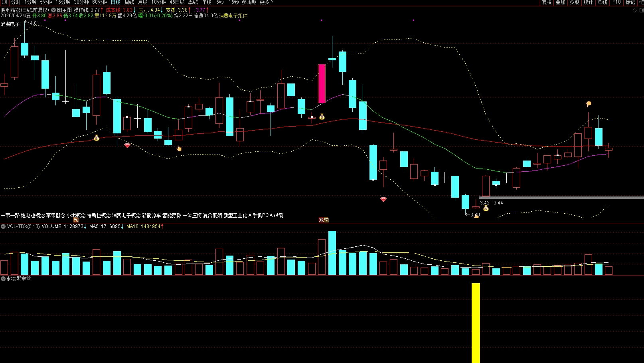This screenshot has width=644, height=363.
Task: Click the 涨榜 marker tag on the timeline
Action: point(324,220)
